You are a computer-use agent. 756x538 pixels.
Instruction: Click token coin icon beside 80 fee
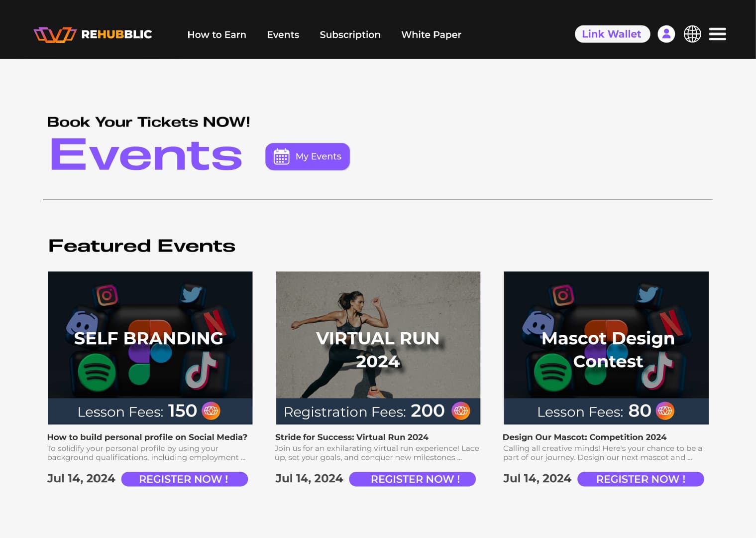coord(665,411)
